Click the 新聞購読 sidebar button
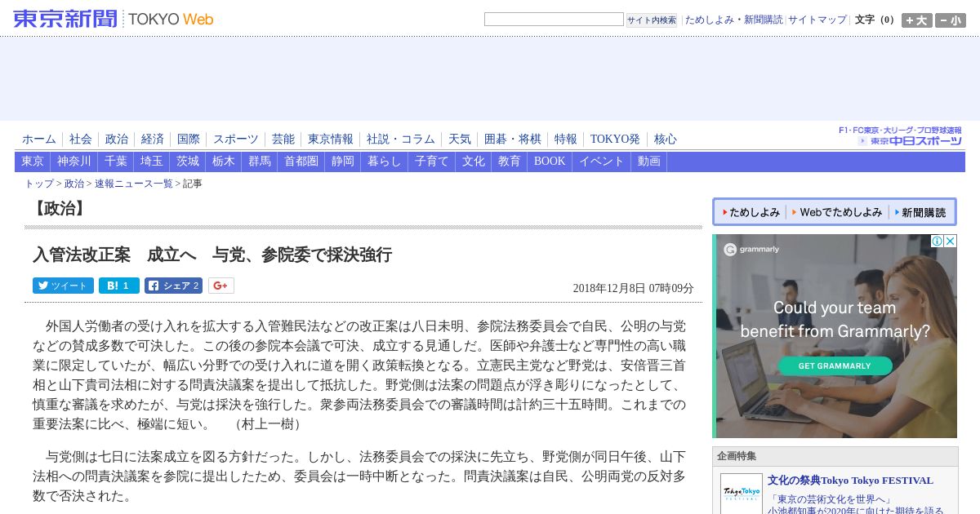The height and width of the screenshot is (514, 980). coord(920,212)
